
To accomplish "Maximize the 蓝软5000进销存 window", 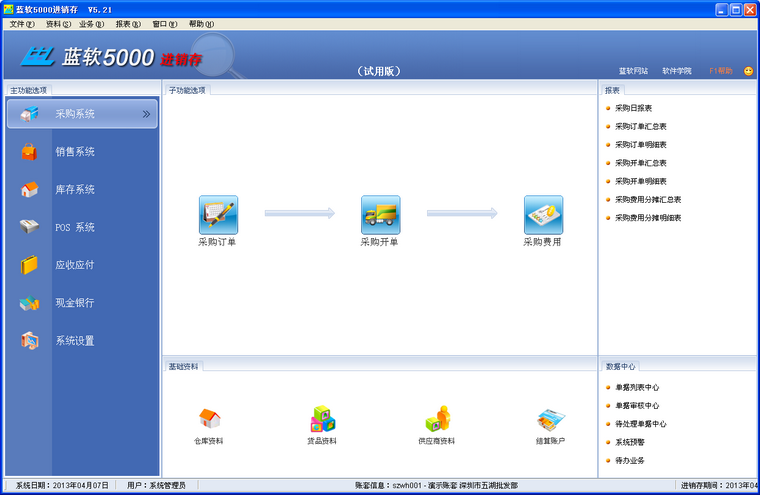I will click(x=736, y=10).
